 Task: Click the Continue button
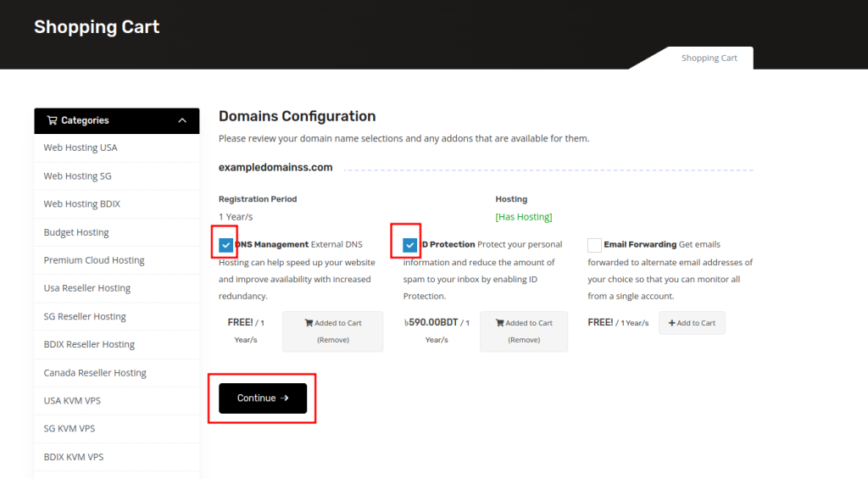pyautogui.click(x=263, y=398)
